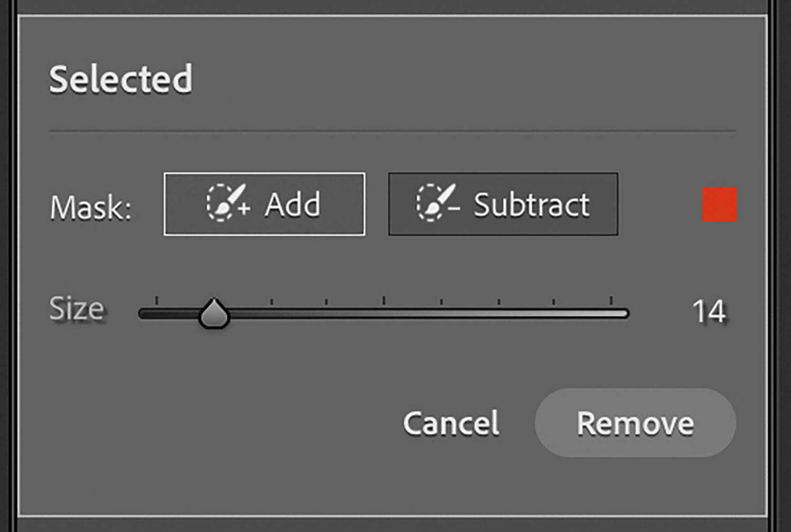Click the Size slider handle
This screenshot has width=791, height=532.
[214, 314]
